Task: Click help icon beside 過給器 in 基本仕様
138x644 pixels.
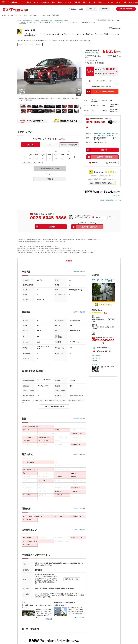Action: coord(60,342)
